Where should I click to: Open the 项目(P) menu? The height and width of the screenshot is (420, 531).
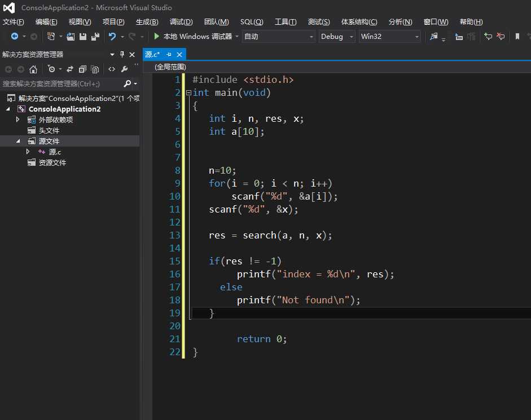point(113,22)
